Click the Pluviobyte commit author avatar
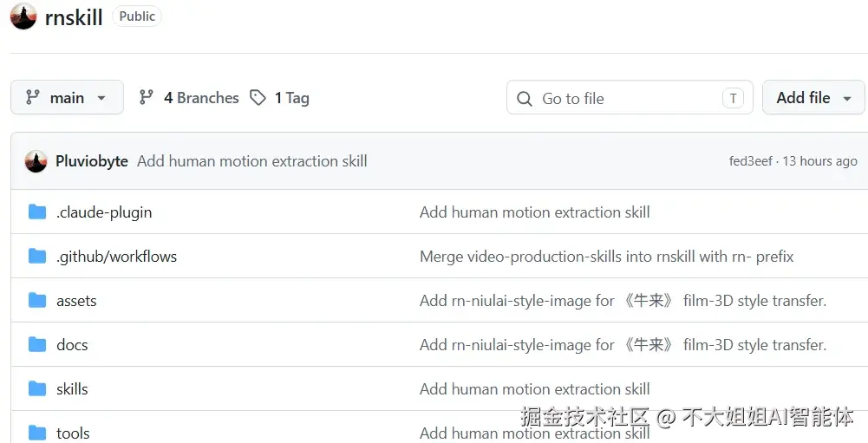Viewport: 868px width, 443px height. (36, 161)
